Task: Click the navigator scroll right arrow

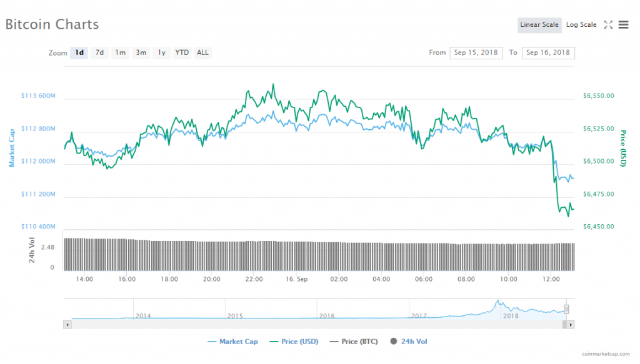Action: [x=571, y=325]
